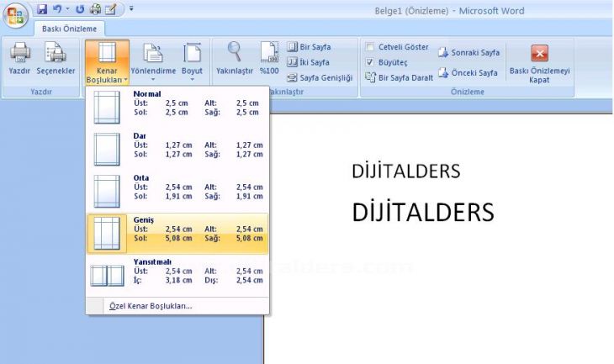Enable Cetveli Göster checkbox
Viewport: 614px width, 364px height.
point(369,47)
